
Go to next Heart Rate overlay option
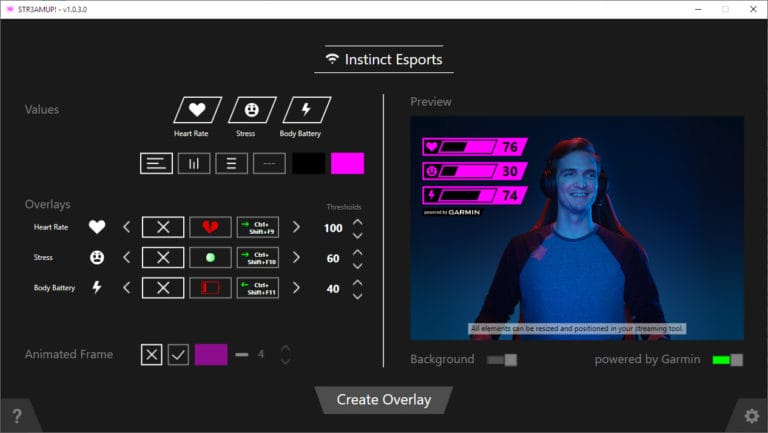click(x=296, y=227)
